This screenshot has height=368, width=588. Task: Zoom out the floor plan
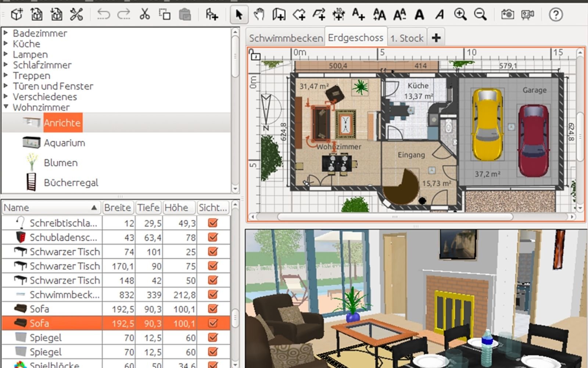(x=480, y=15)
